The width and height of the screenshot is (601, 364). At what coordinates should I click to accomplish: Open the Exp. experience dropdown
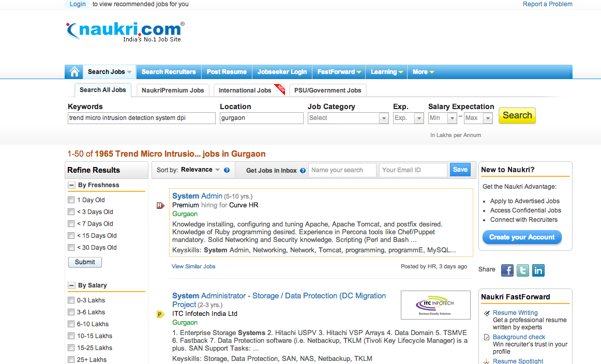[x=408, y=118]
